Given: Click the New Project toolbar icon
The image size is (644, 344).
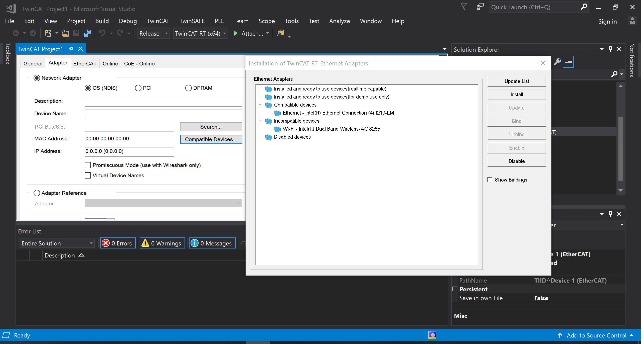Looking at the screenshot, I should coord(48,33).
